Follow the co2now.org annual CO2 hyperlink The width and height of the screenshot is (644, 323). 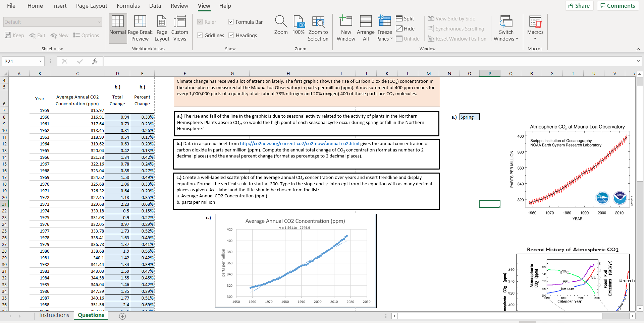pos(299,143)
